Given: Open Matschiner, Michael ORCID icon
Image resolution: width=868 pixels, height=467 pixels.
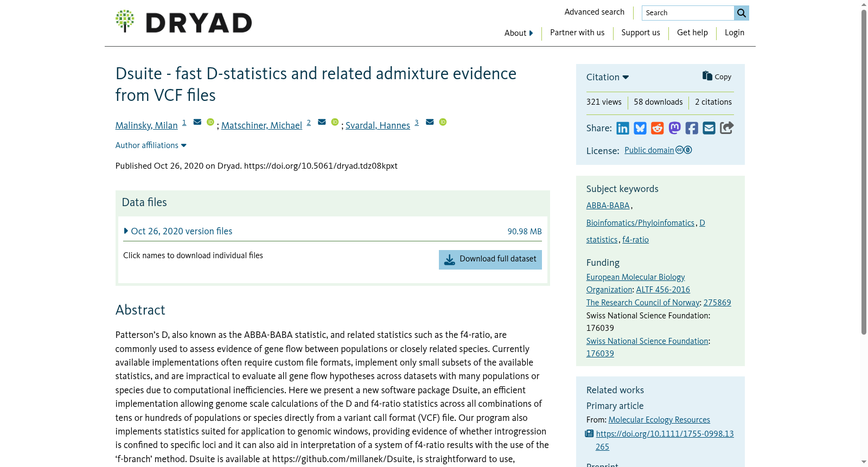Looking at the screenshot, I should click(x=335, y=122).
